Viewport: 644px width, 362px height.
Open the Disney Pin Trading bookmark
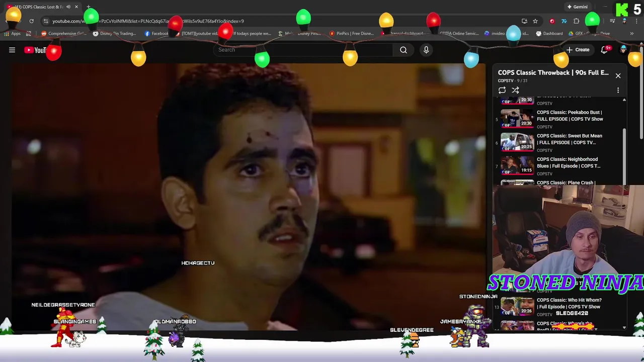114,34
